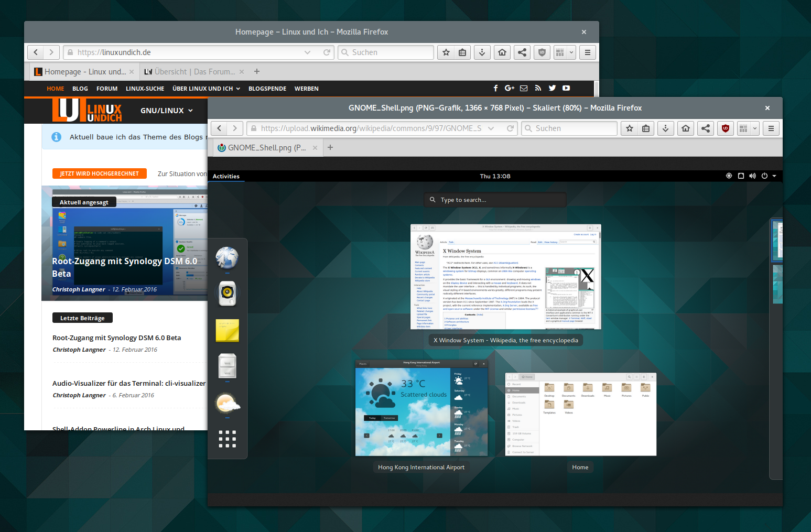
Task: Click scrollbar of Linux und Ich page
Action: pyautogui.click(x=596, y=89)
